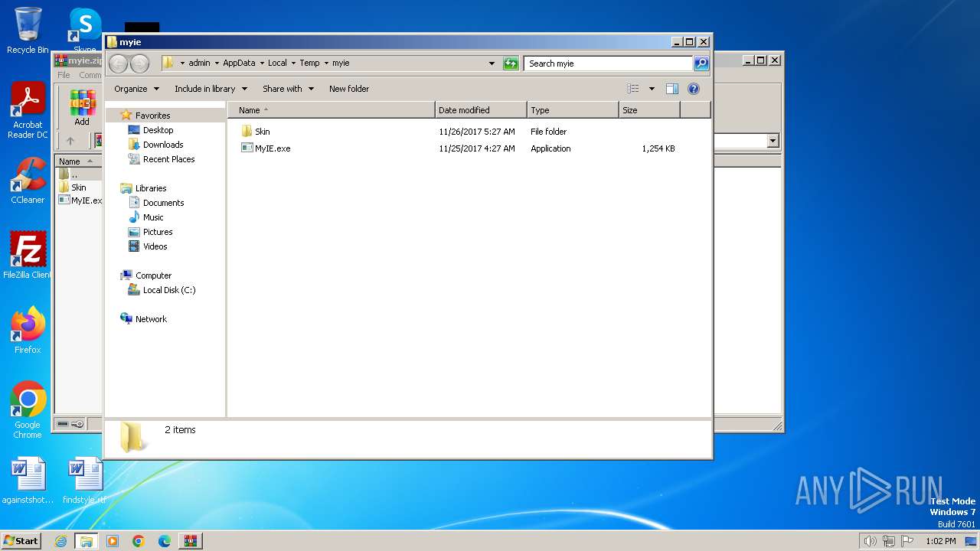The height and width of the screenshot is (551, 980).
Task: Sort by Type column header
Action: click(573, 110)
